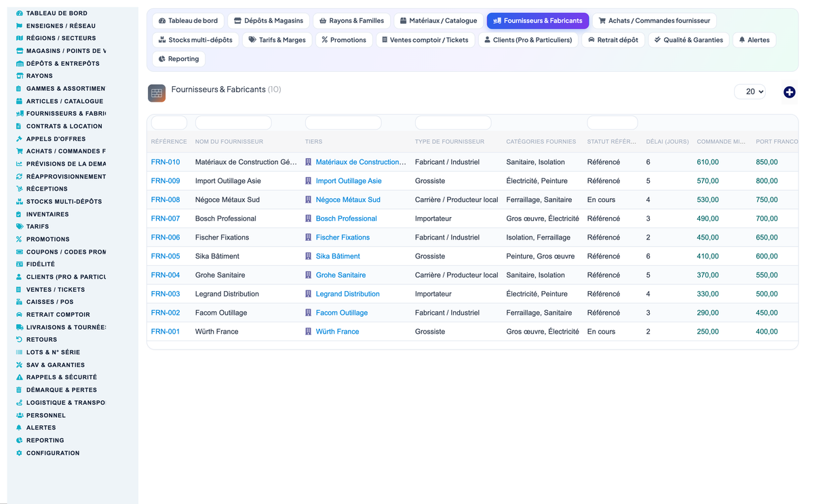Viewport: 814px width, 504px height.
Task: Open the Tarifs & Marges tab
Action: click(x=277, y=40)
